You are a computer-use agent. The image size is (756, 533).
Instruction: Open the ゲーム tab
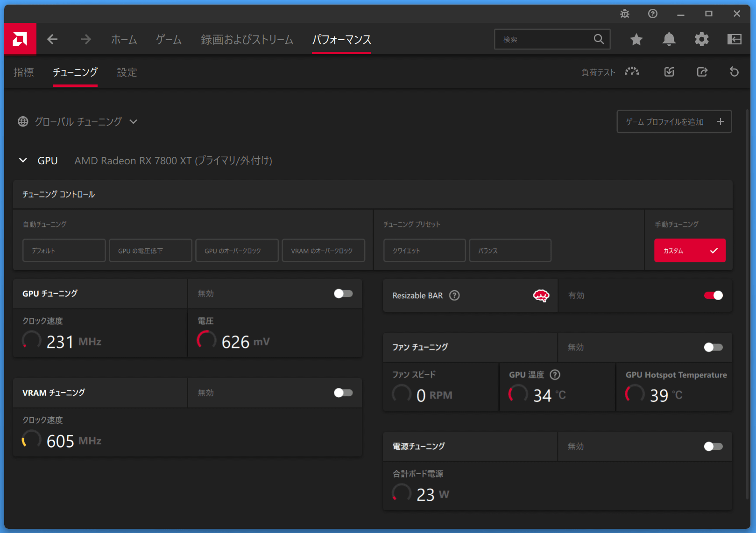(x=169, y=40)
